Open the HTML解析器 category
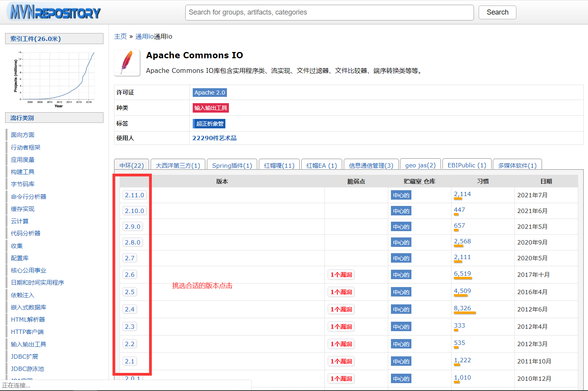The image size is (588, 391). click(28, 320)
